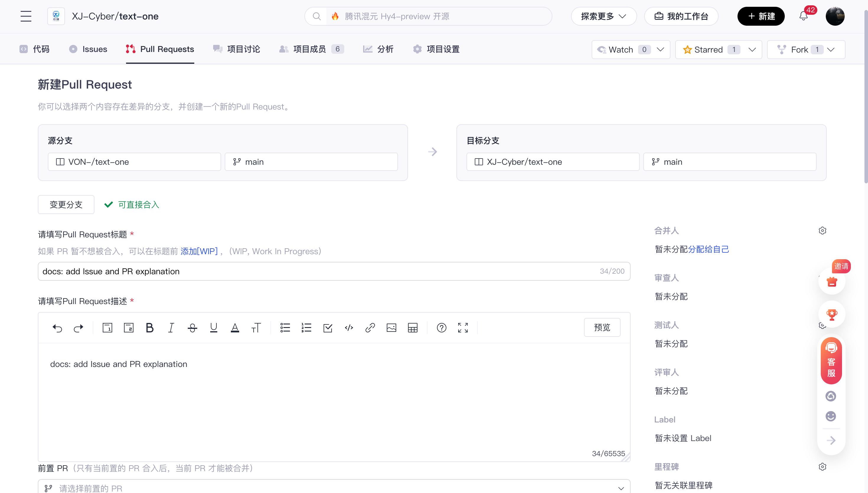Switch to the 项目成员 tab
The image size is (868, 493).
(x=311, y=49)
